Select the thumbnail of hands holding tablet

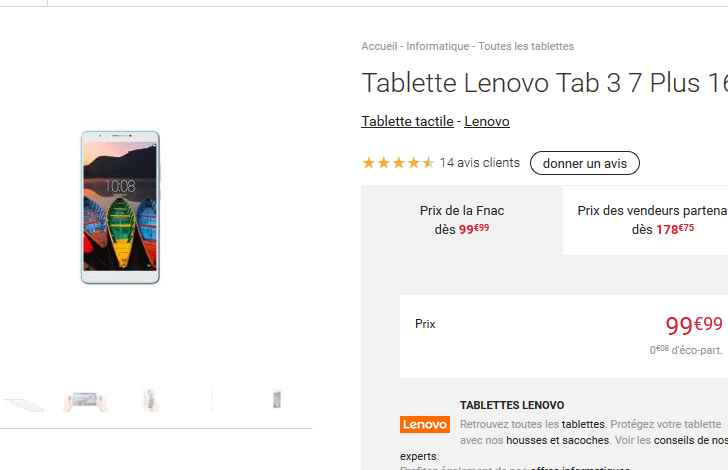click(x=84, y=400)
